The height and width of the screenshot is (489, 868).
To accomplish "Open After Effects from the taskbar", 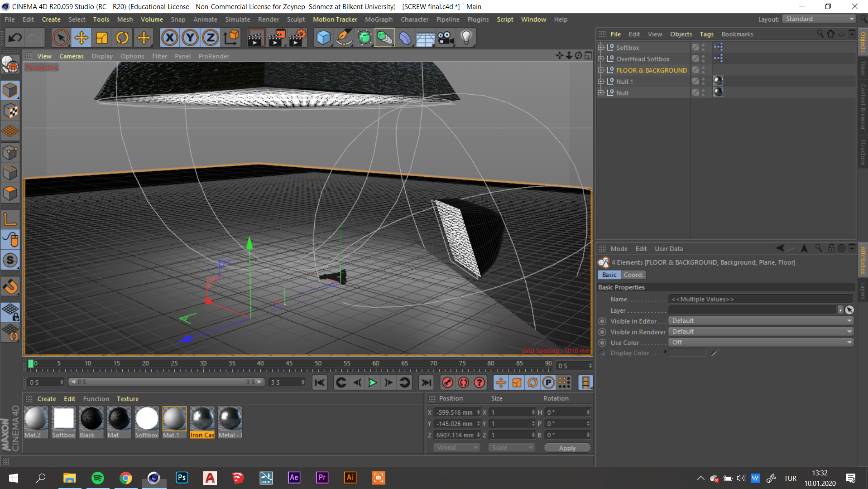I will (294, 478).
